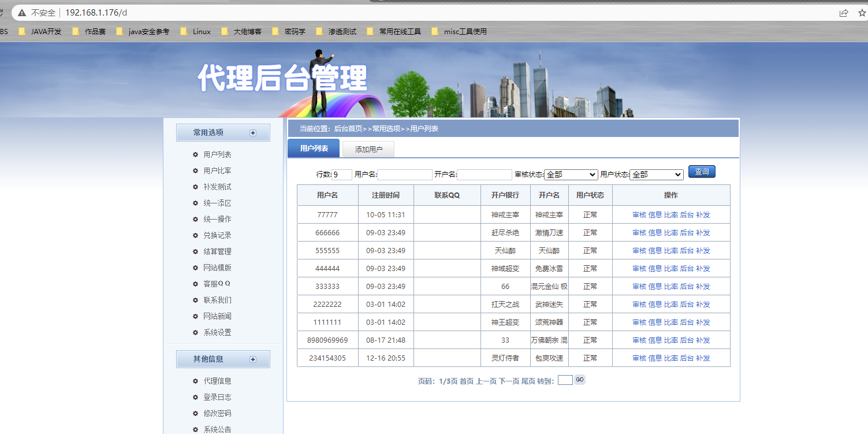The width and height of the screenshot is (868, 434).
Task: Click 比率 for user 8980969969
Action: click(x=671, y=340)
